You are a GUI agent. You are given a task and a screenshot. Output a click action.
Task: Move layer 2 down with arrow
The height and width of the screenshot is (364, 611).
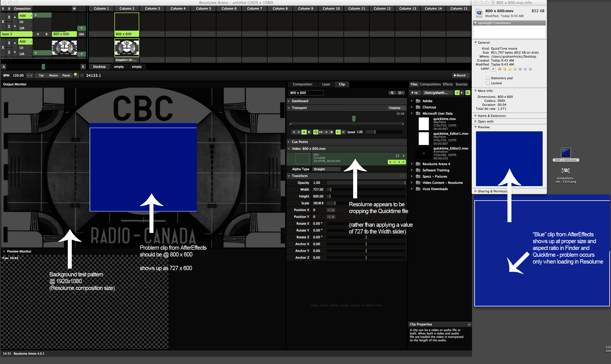pyautogui.click(x=15, y=26)
